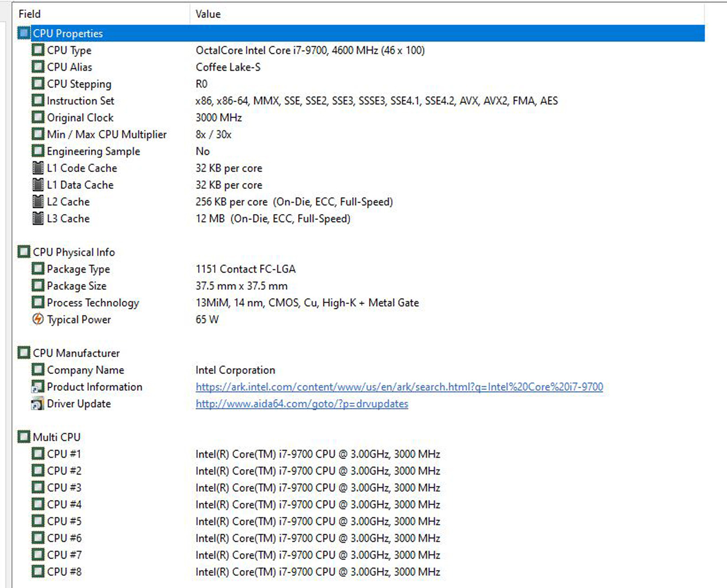The image size is (727, 588).
Task: Click the cache chip icon beside L3 Cache
Action: coord(38,219)
